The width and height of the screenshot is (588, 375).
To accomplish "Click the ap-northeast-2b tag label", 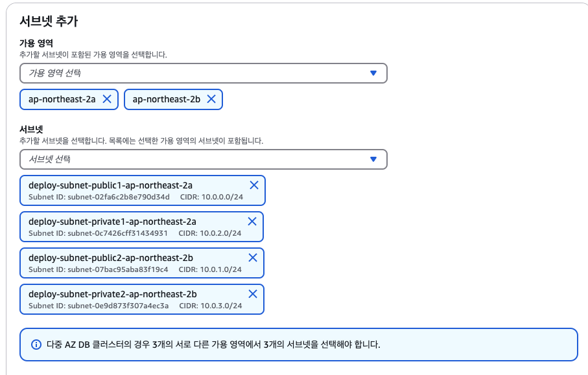I will 166,99.
